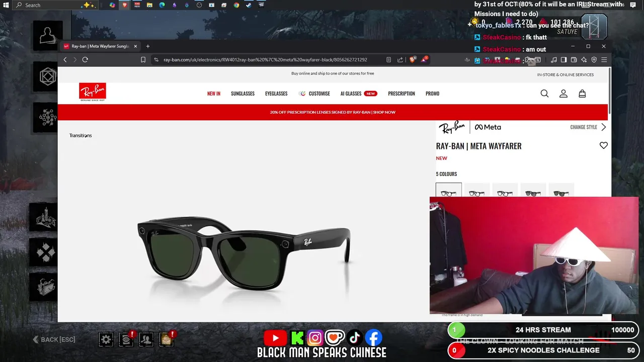Click the Wayfarer sunglasses product image
This screenshot has width=644, height=362.
click(244, 252)
